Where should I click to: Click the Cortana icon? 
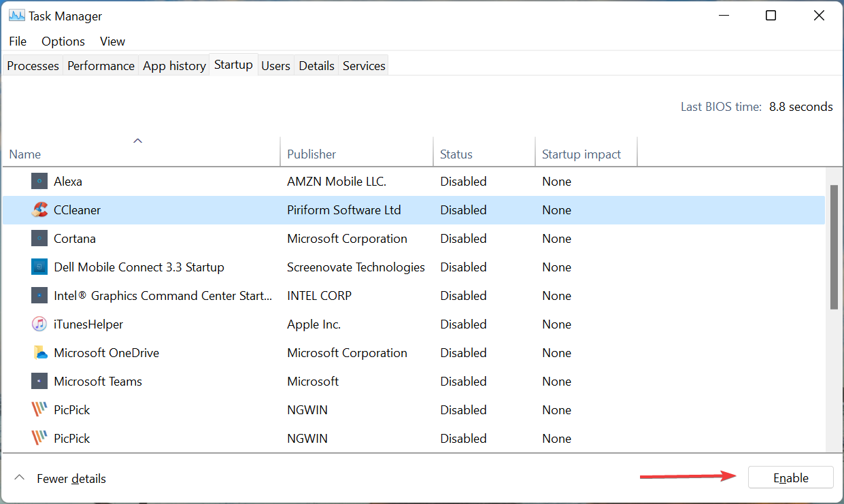39,238
